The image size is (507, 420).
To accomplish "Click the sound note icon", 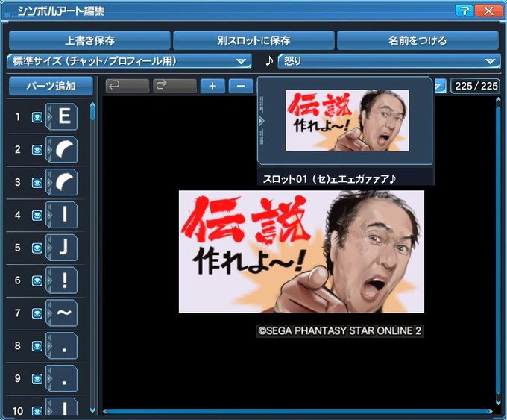I will pyautogui.click(x=269, y=61).
